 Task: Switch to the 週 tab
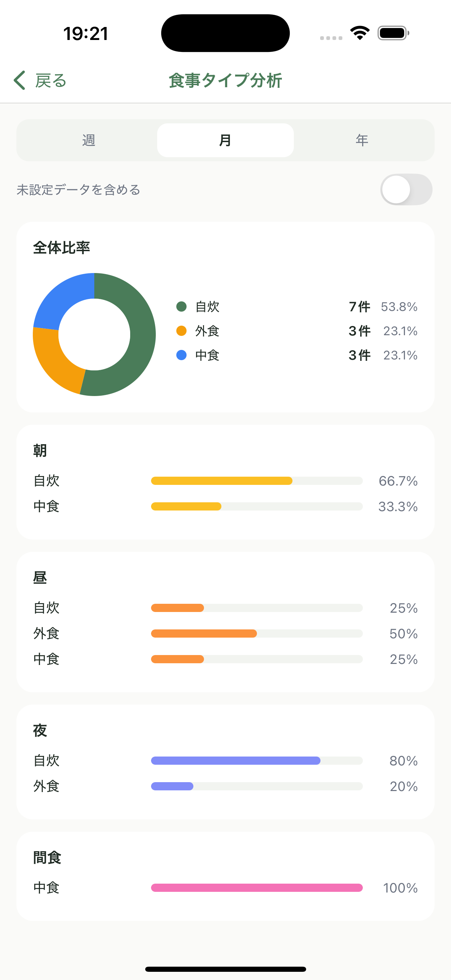(88, 140)
